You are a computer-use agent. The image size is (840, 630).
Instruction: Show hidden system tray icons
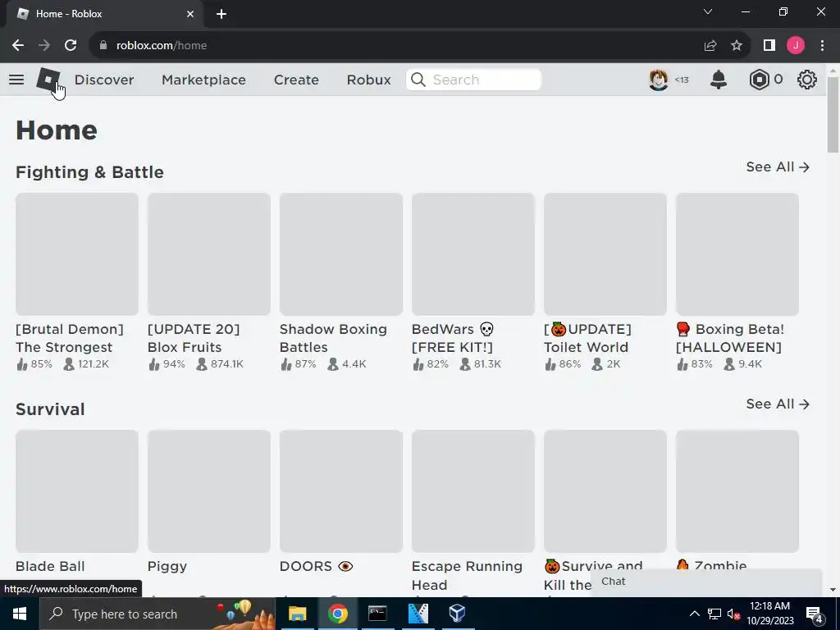694,614
